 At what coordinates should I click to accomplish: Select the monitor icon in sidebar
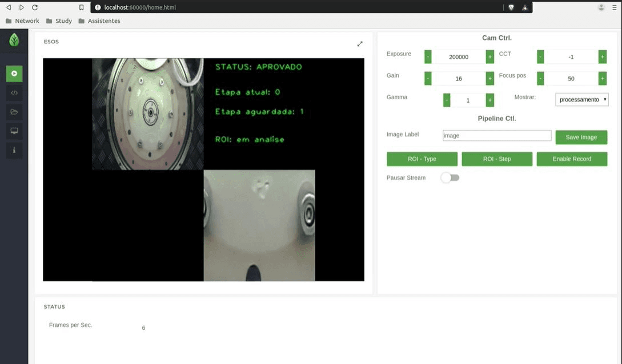click(x=14, y=131)
